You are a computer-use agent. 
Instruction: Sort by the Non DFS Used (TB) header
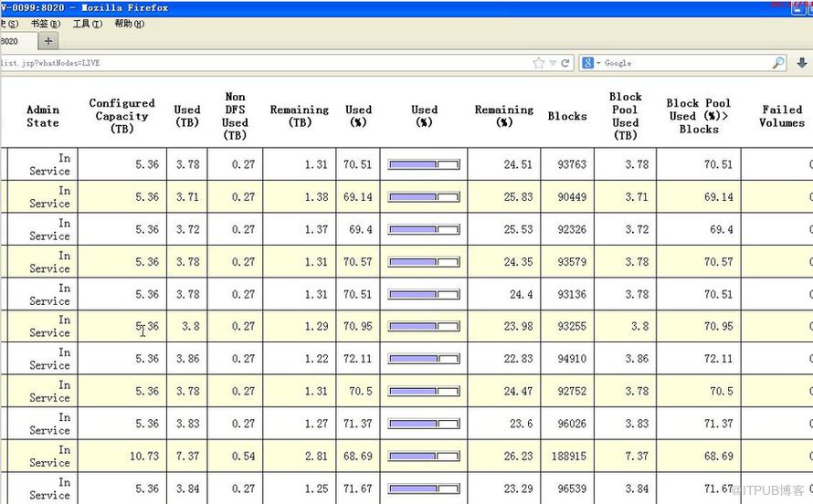pyautogui.click(x=235, y=116)
